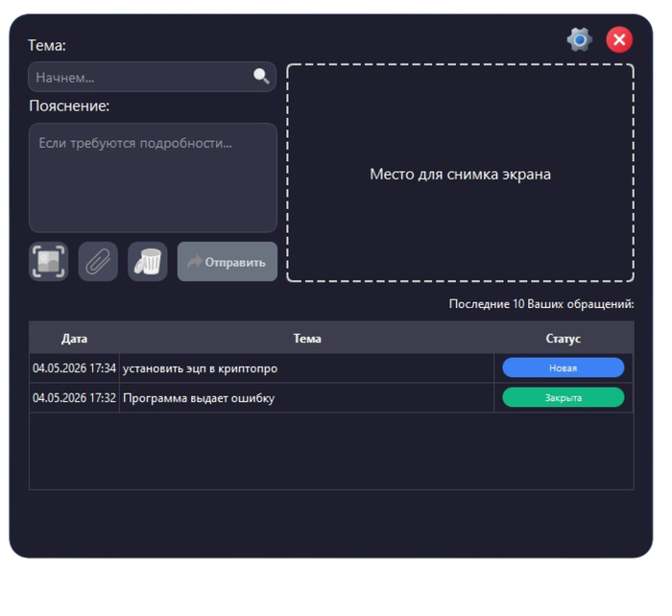672x616 pixels.
Task: Click the green Закрыта status badge
Action: click(564, 397)
